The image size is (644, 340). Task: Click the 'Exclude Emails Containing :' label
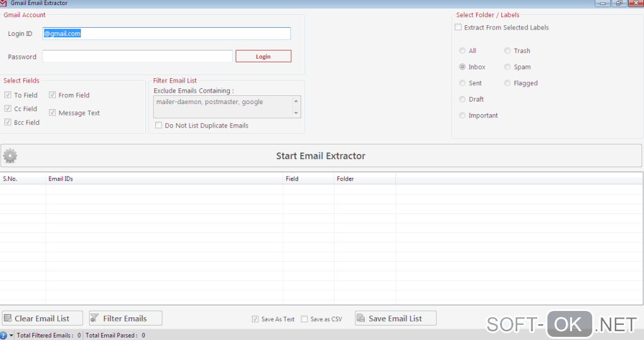pos(194,91)
